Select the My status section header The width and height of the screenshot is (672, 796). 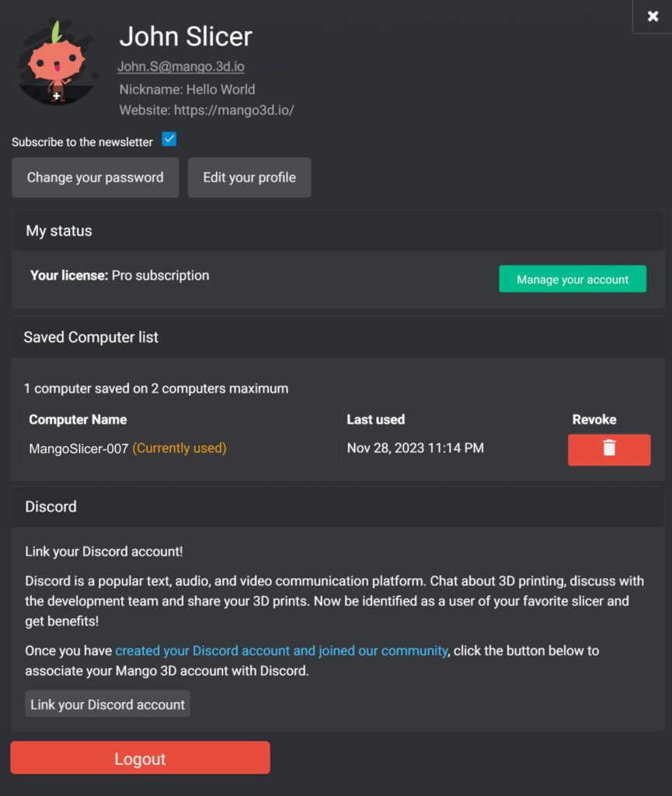pos(59,231)
